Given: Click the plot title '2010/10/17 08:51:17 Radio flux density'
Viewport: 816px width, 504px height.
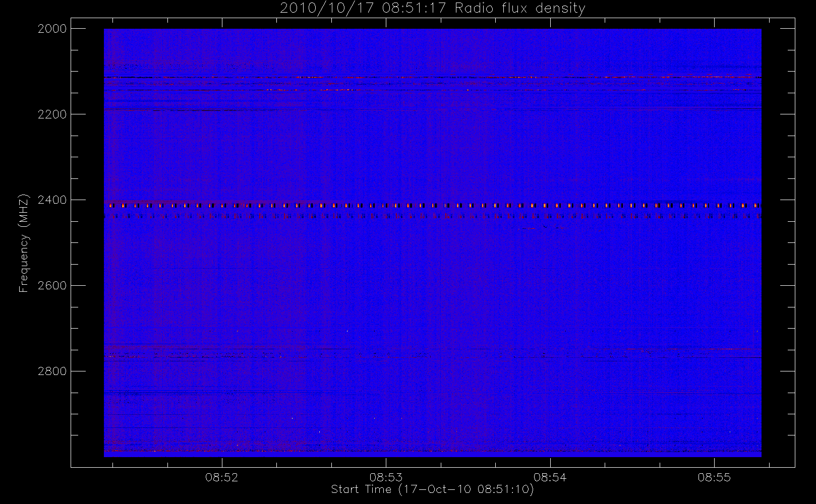Looking at the screenshot, I should 433,9.
